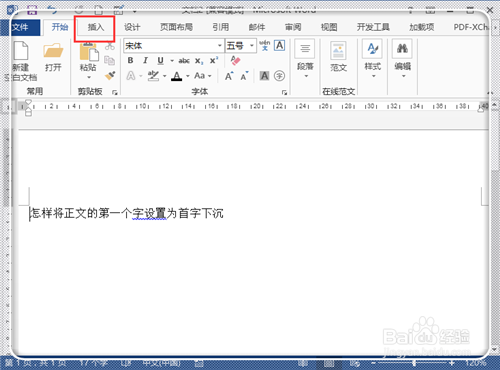The width and height of the screenshot is (500, 370).
Task: Expand the 段落 paragraph group
Action: (305, 59)
